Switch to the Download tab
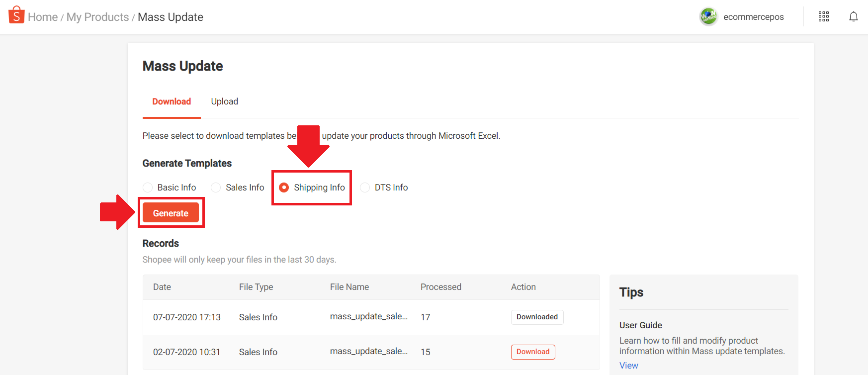 (x=172, y=101)
